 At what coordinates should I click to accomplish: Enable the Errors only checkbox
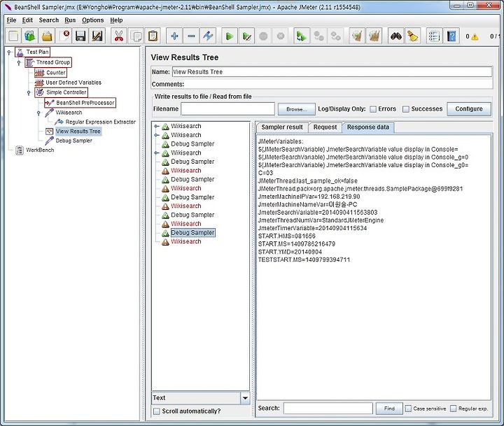tap(373, 109)
